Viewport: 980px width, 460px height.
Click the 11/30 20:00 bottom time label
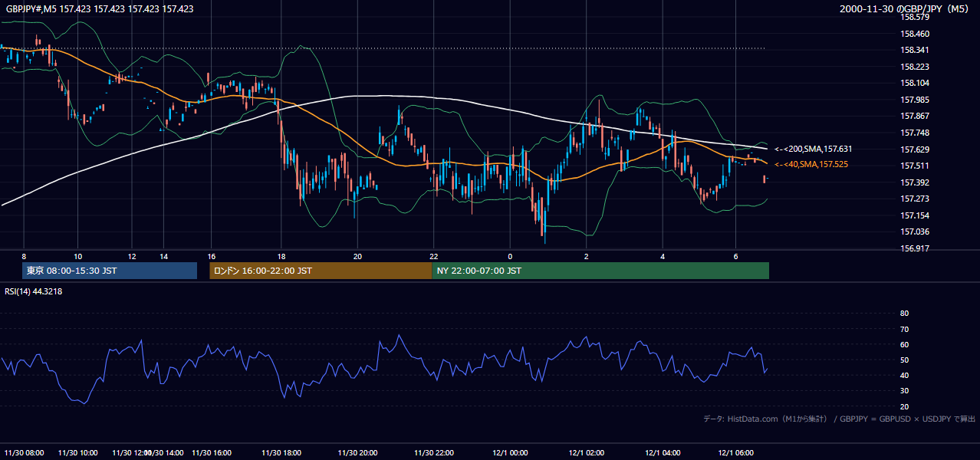click(357, 453)
